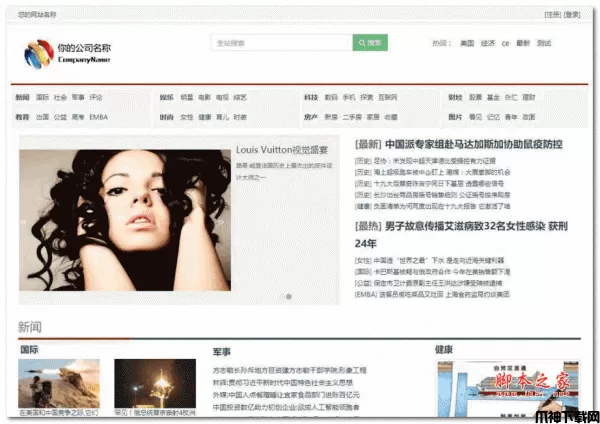
Task: Open 数码 in the navigation bar
Action: click(331, 97)
